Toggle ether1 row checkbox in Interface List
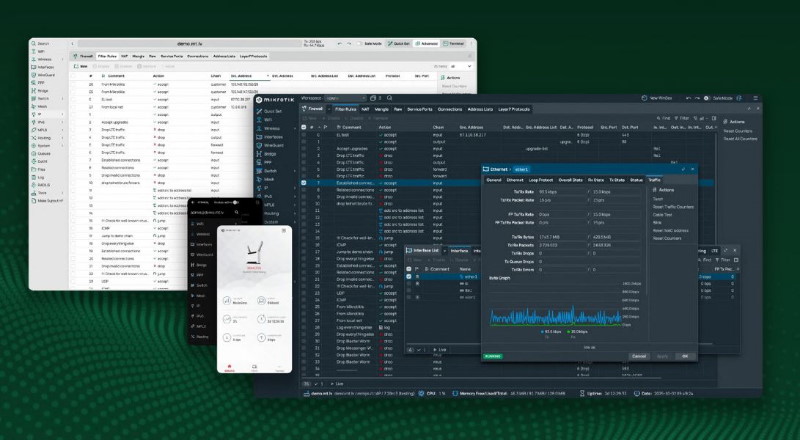This screenshot has height=440, width=800. (x=408, y=277)
